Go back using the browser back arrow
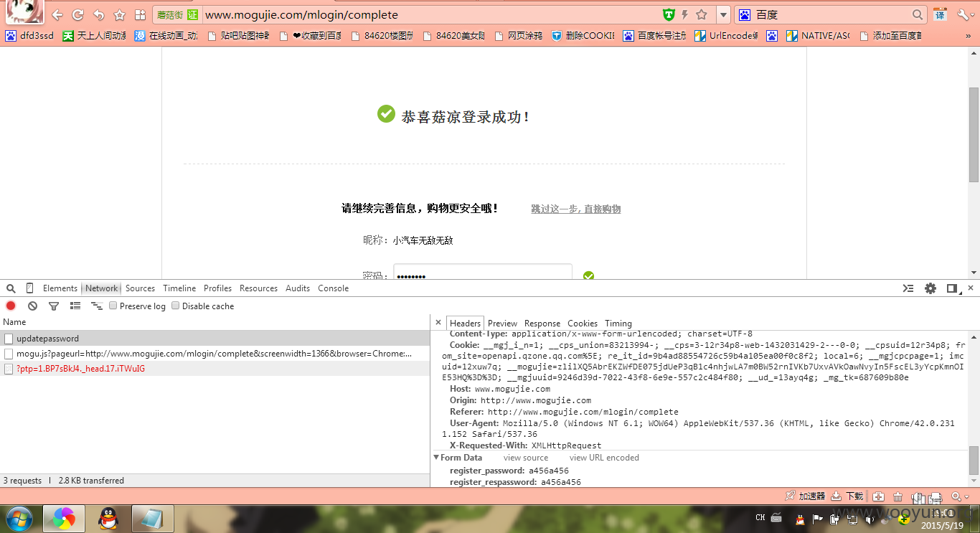This screenshot has width=980, height=533. tap(57, 14)
